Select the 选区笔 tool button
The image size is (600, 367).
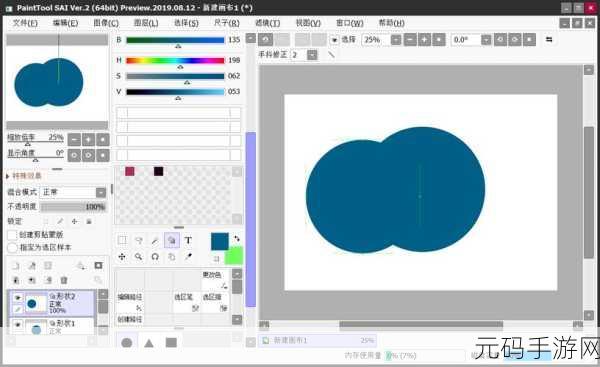click(x=187, y=302)
